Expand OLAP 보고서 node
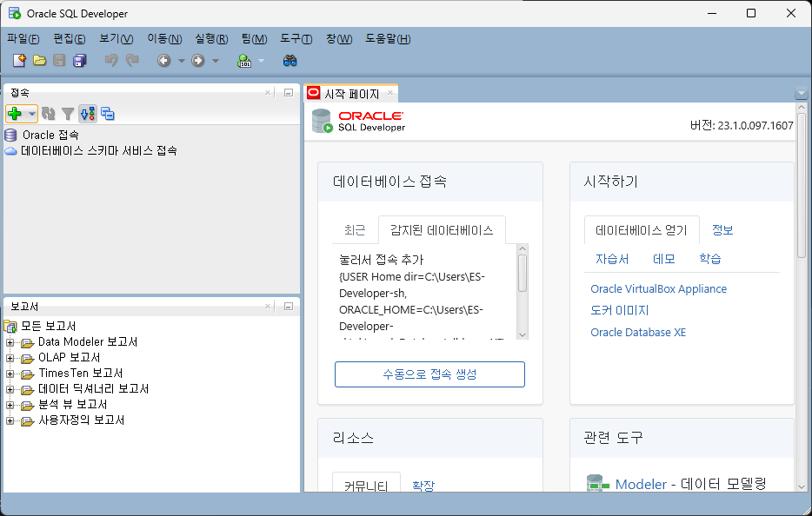Image resolution: width=812 pixels, height=516 pixels. click(x=10, y=358)
